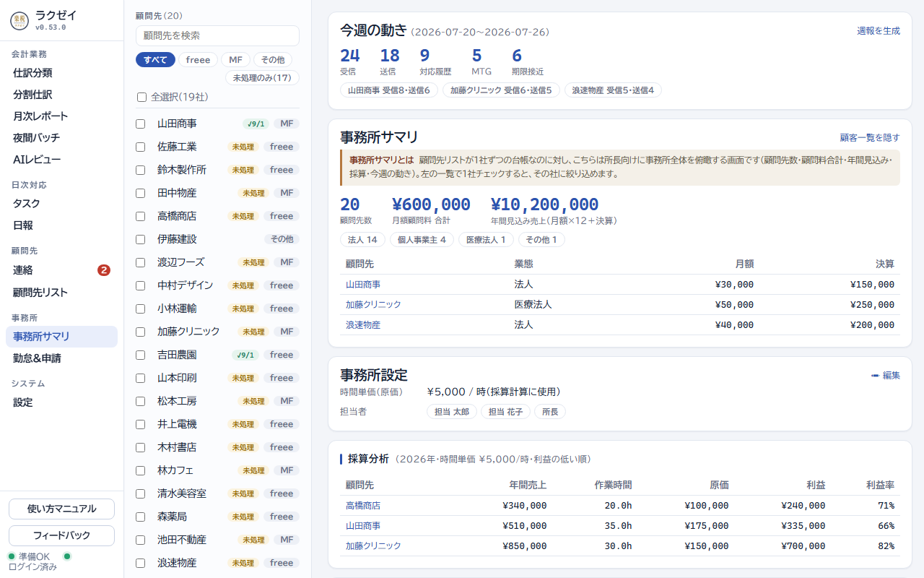
Task: Click the その他 tag on 伊藤建設
Action: click(282, 239)
